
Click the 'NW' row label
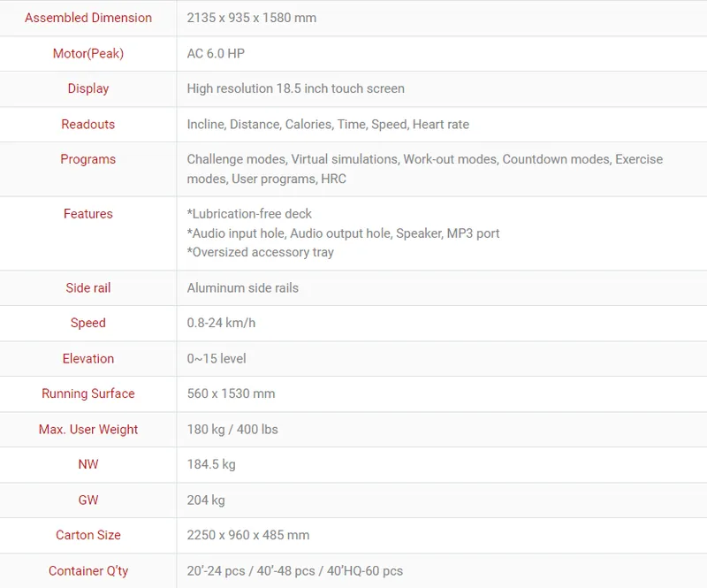[x=88, y=464]
